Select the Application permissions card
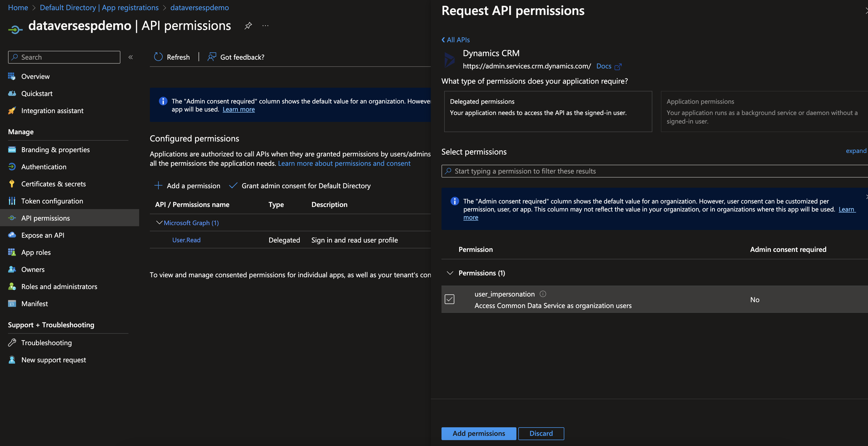This screenshot has width=868, height=446. click(x=764, y=111)
